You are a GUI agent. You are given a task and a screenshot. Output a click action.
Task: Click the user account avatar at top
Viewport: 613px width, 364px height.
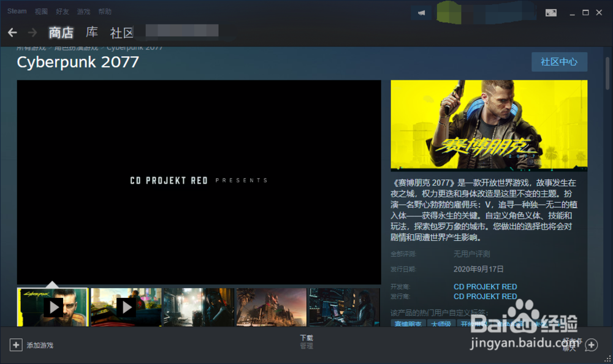pos(449,12)
